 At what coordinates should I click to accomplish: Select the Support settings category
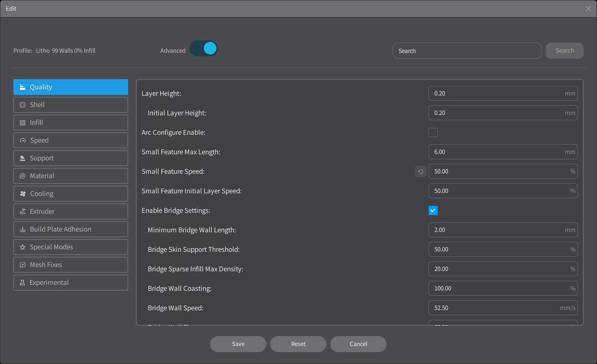click(x=71, y=158)
